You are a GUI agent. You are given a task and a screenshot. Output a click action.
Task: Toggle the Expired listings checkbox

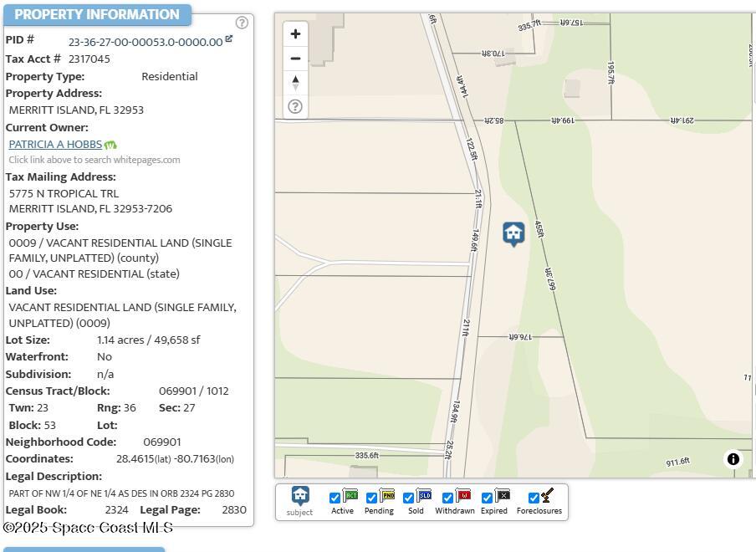487,498
